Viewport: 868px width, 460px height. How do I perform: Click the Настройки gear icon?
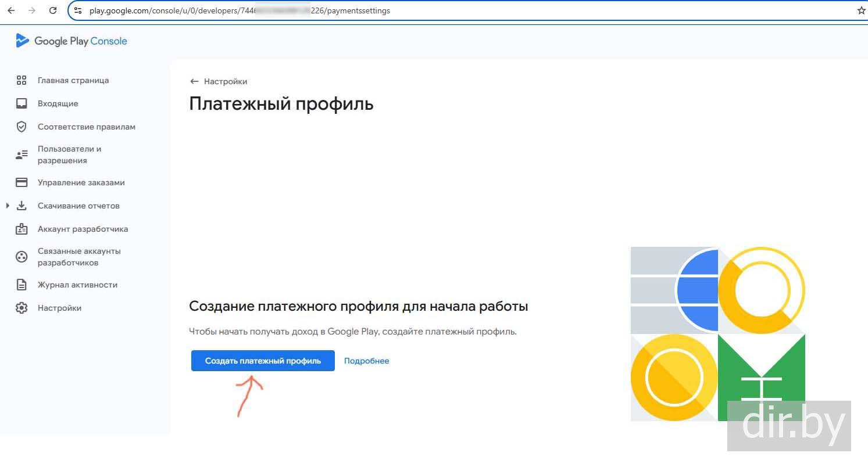22,308
